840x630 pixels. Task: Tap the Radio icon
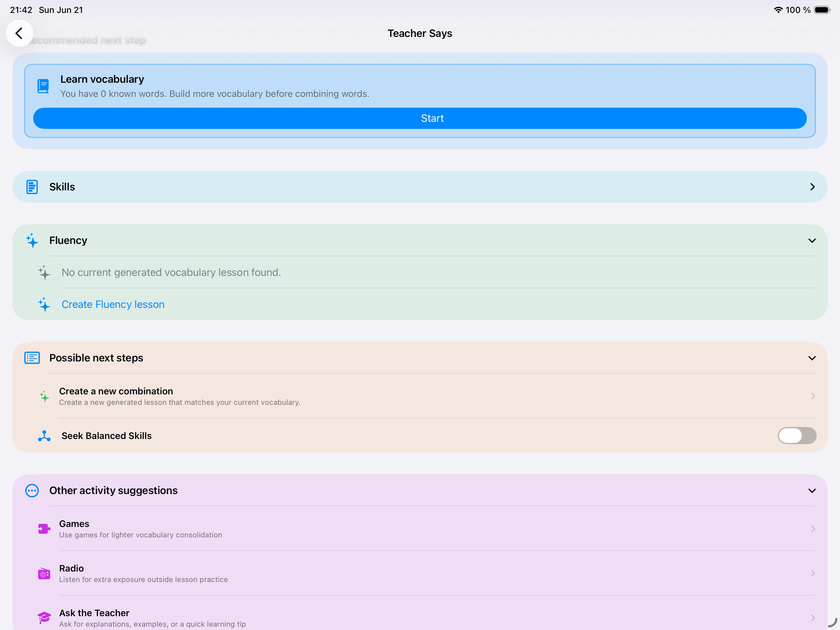coord(44,573)
